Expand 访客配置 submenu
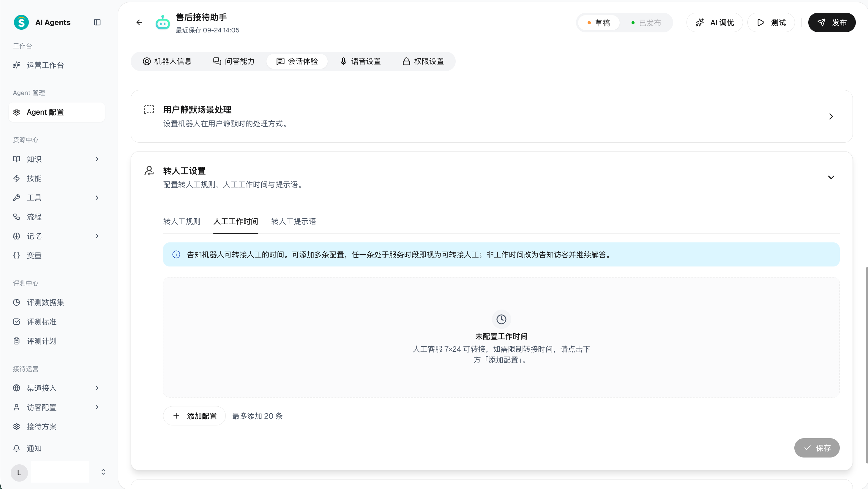The width and height of the screenshot is (868, 489). [97, 407]
